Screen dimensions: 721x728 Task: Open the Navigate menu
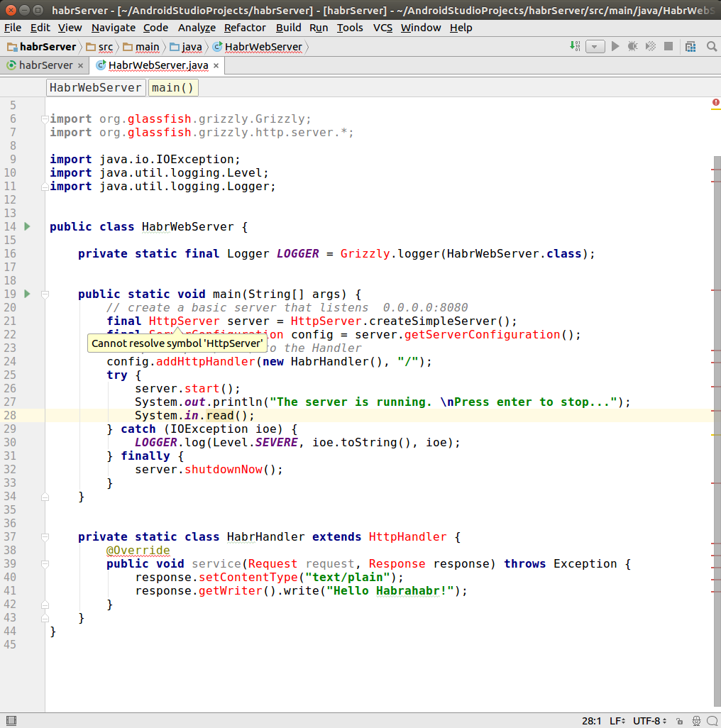pos(114,28)
